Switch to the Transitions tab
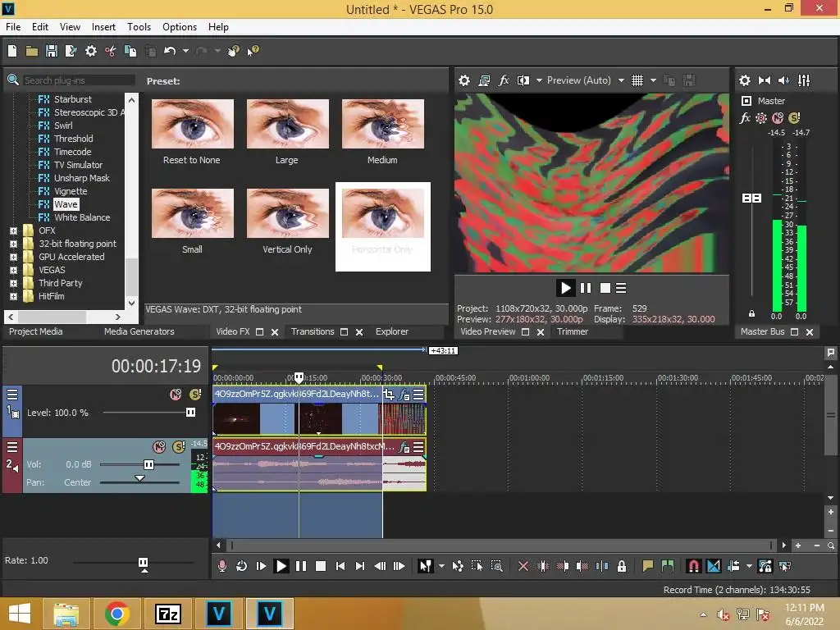 [x=313, y=331]
